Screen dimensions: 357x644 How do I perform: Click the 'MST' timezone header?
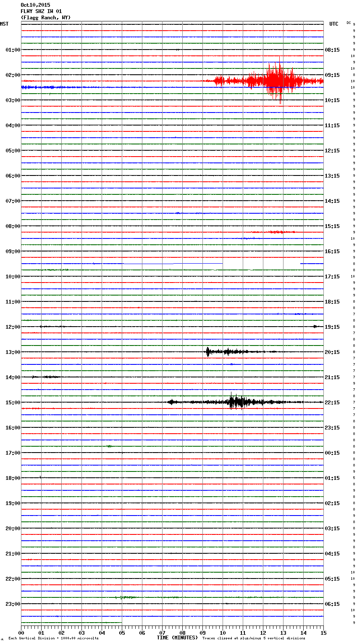4,24
